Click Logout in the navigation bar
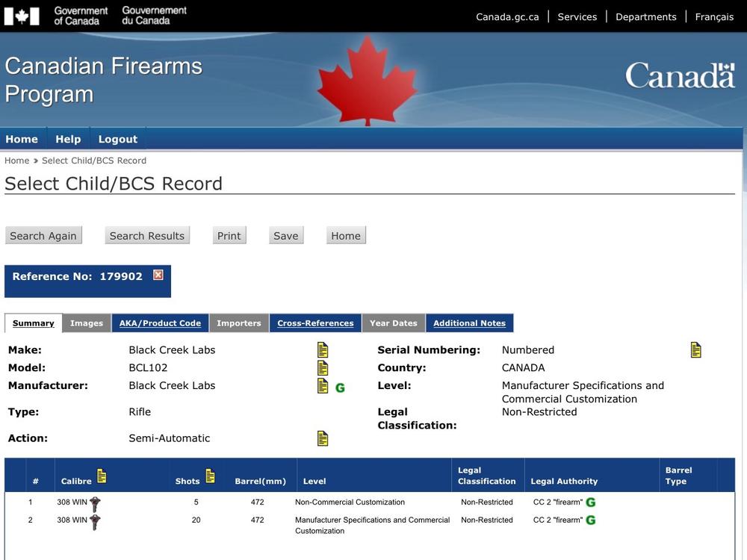The image size is (747, 560). point(118,139)
